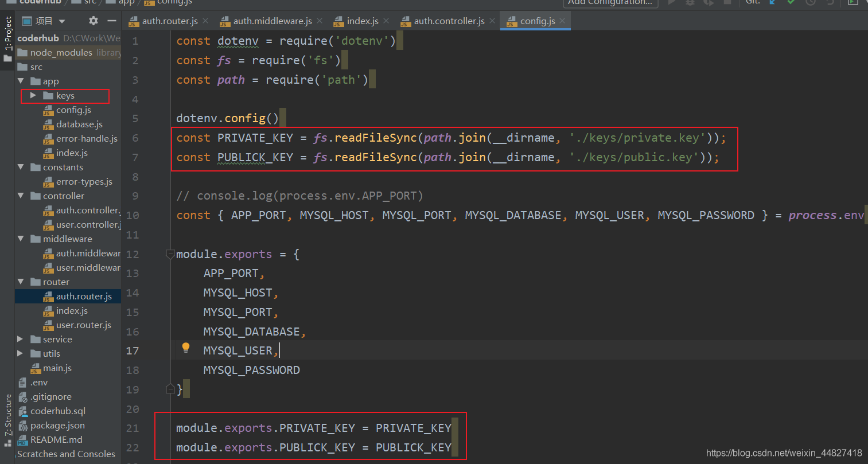
Task: Select Scratches and Consoles node
Action: [x=66, y=454]
